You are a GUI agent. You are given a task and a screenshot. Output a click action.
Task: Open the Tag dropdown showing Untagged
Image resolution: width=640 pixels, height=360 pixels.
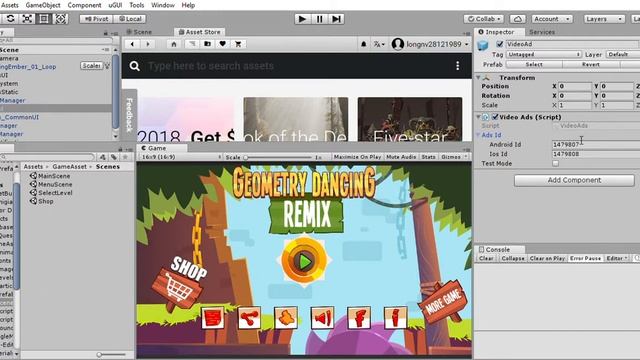(544, 54)
